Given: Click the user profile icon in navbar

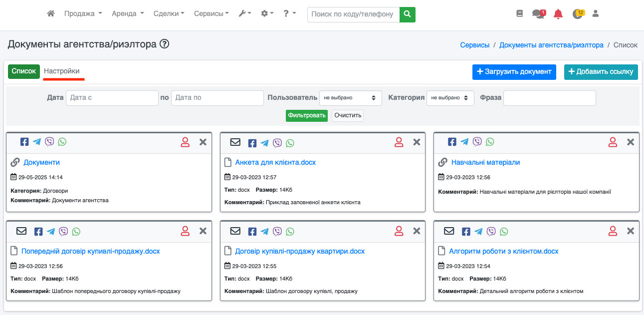Looking at the screenshot, I should tap(595, 14).
